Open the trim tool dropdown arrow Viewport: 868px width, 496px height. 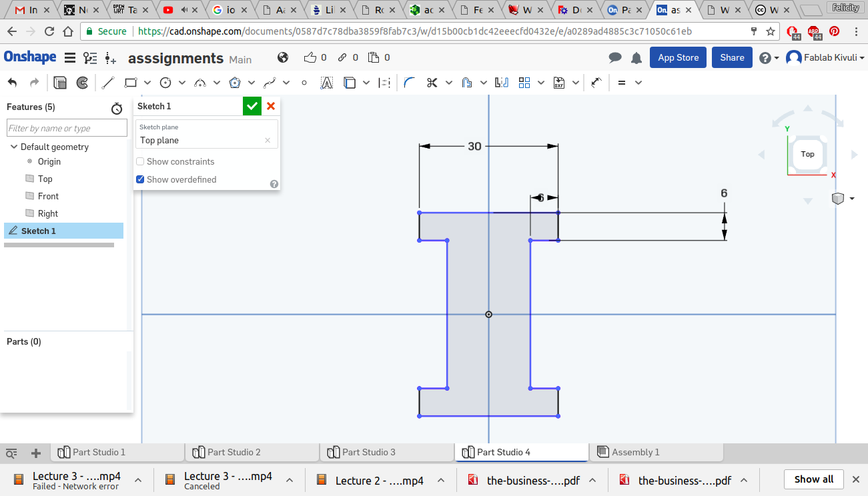click(x=449, y=83)
